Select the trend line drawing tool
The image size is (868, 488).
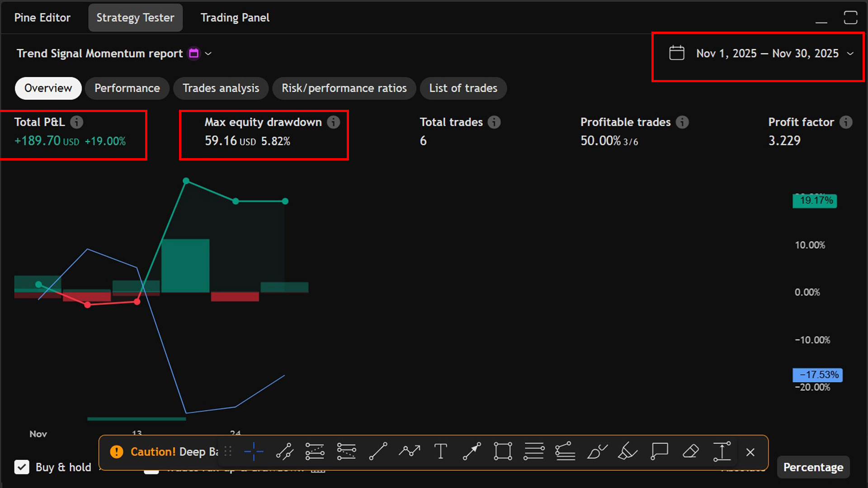point(378,451)
